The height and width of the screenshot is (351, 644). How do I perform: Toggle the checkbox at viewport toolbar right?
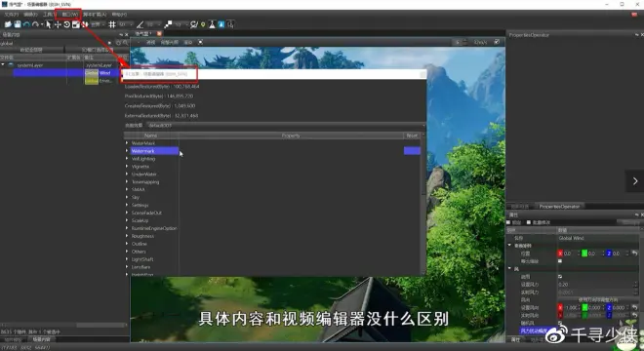coord(497,42)
